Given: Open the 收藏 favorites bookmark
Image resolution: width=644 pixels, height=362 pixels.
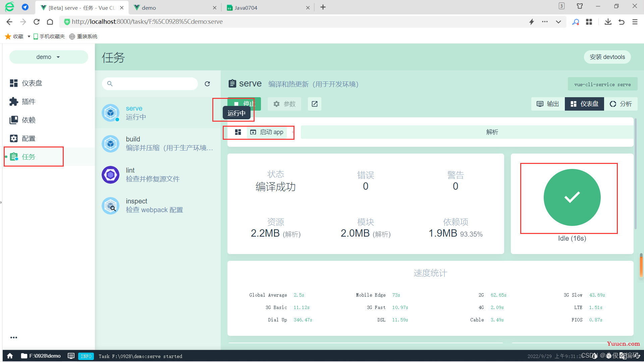Looking at the screenshot, I should coord(14,36).
